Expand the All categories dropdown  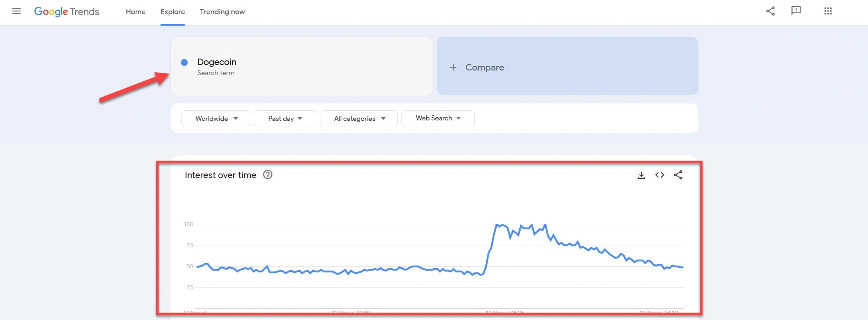tap(359, 119)
